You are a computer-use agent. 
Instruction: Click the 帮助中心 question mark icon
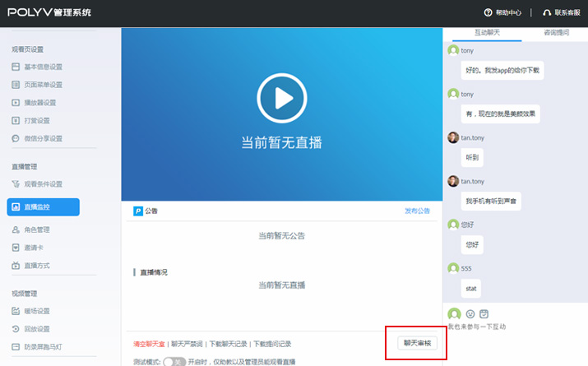pos(488,12)
